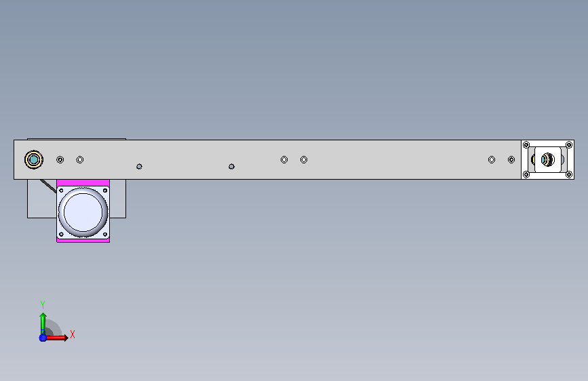Image resolution: width=588 pixels, height=381 pixels.
Task: Click the left hole of the middle hole pair
Action: click(x=284, y=160)
